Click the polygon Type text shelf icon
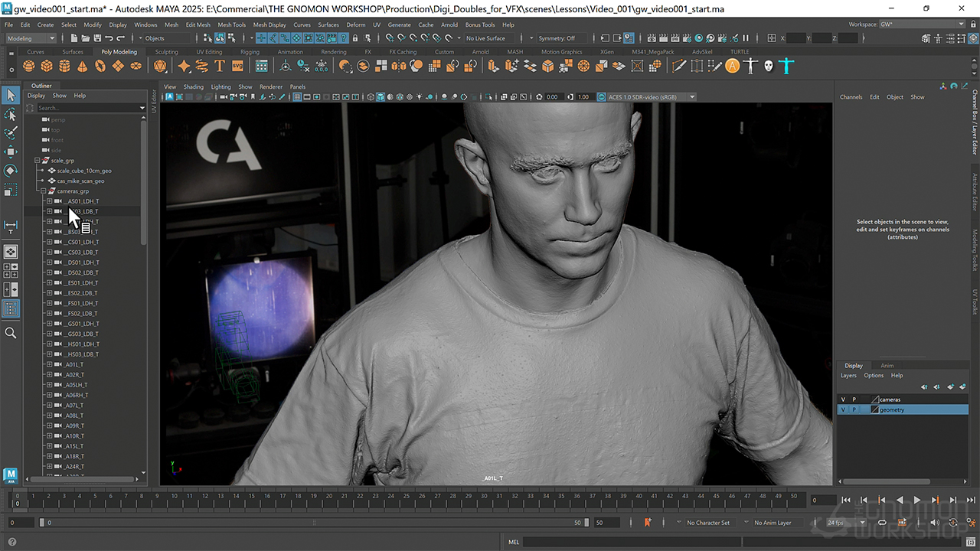980x551 pixels. pyautogui.click(x=220, y=67)
